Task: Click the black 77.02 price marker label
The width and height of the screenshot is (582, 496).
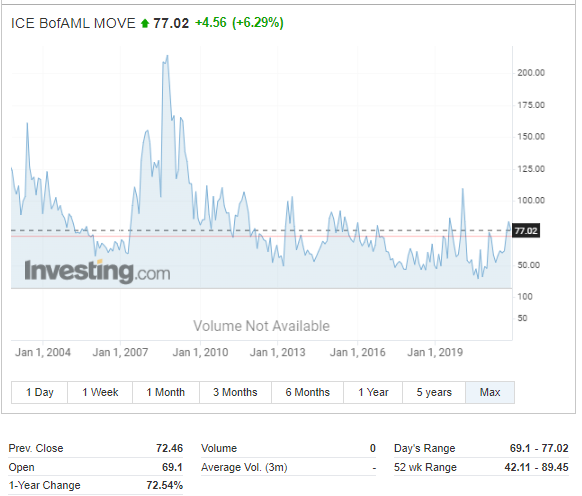Action: (526, 231)
